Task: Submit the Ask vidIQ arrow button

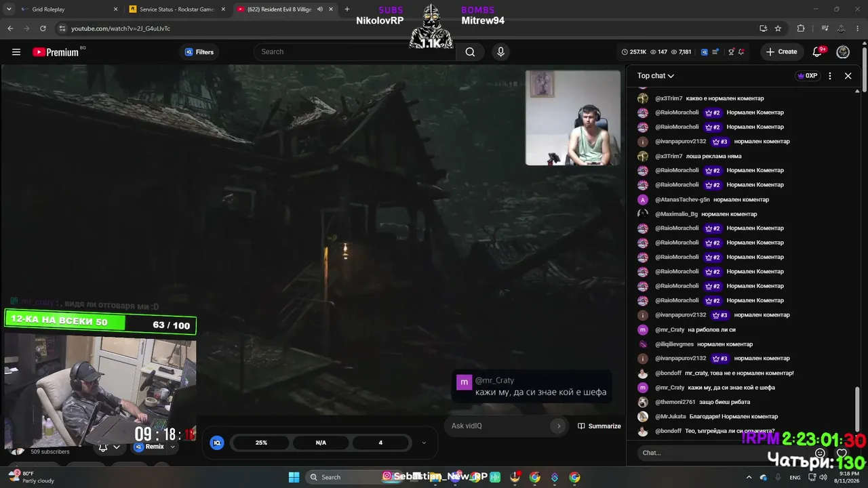Action: [x=559, y=426]
